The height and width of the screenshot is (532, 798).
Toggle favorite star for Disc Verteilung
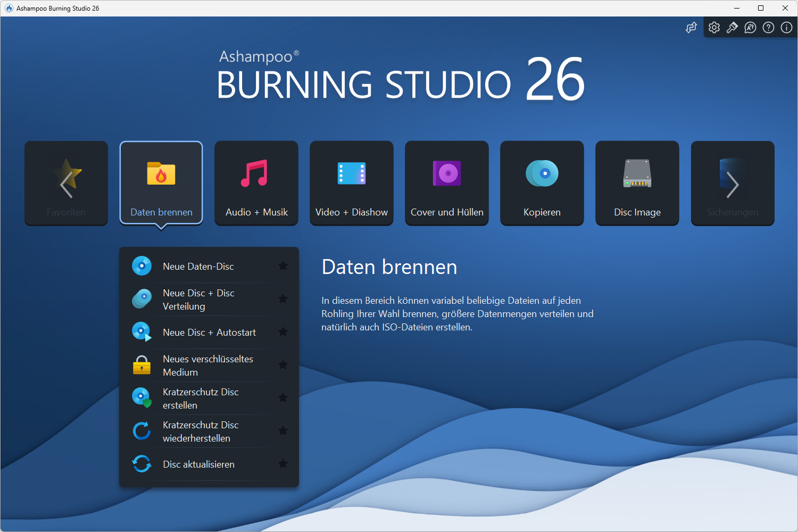[283, 299]
